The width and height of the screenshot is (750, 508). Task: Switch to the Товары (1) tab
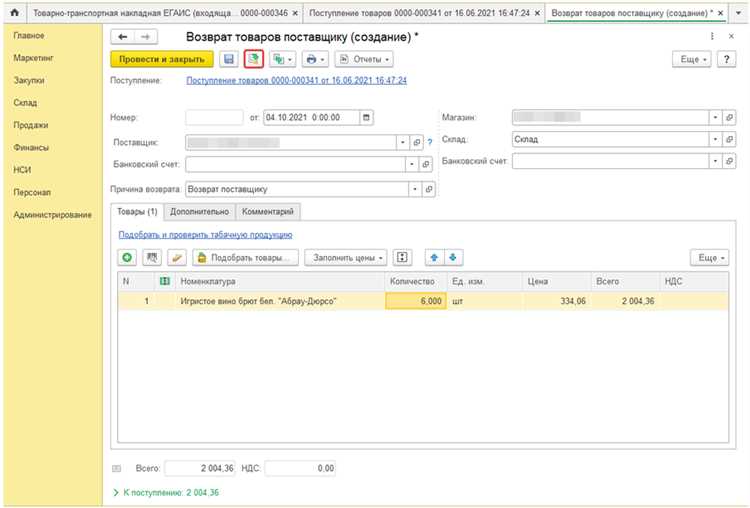137,211
